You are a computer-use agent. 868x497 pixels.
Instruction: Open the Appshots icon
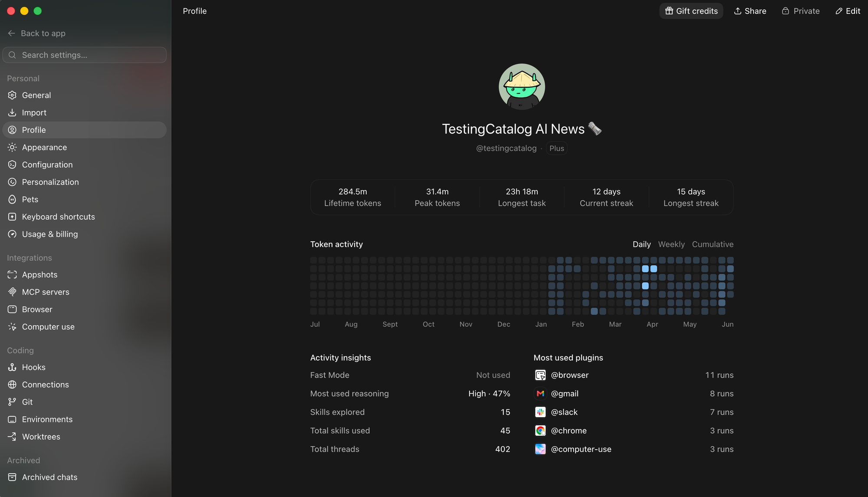pos(12,275)
